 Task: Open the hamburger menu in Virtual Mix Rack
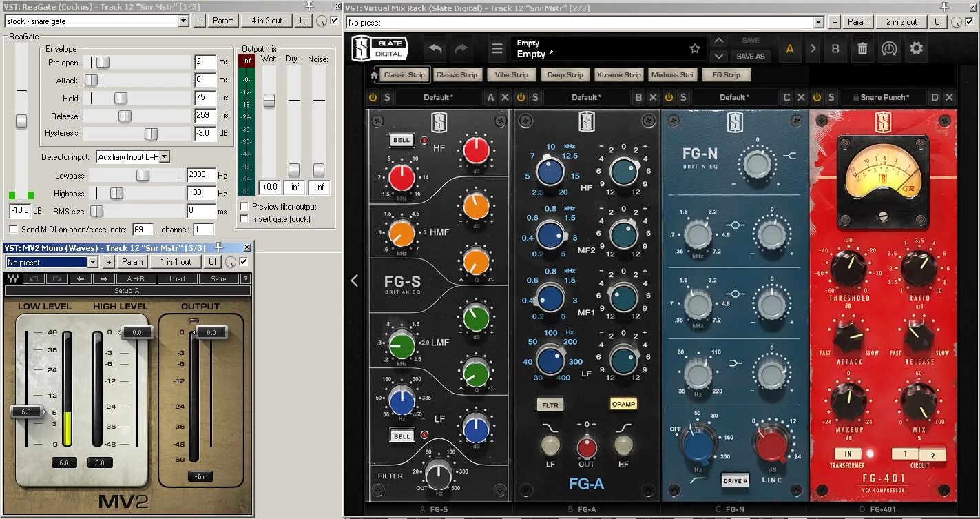pyautogui.click(x=497, y=48)
